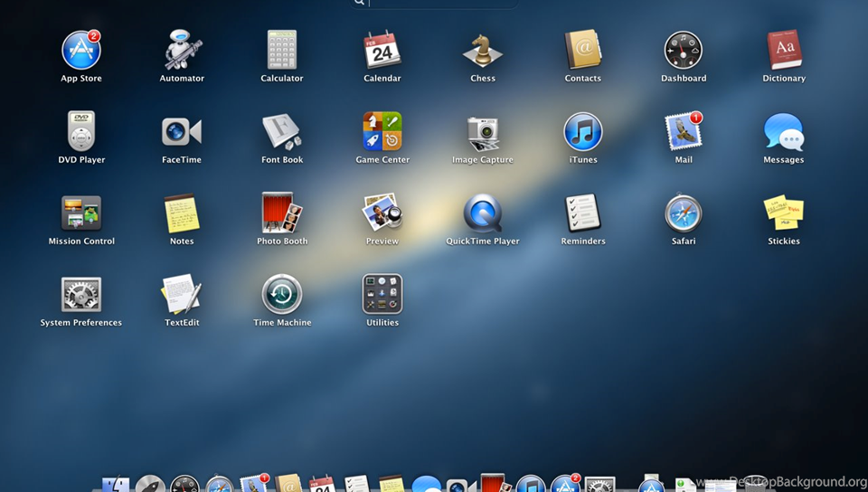Open Dashboard from the Dock
The image size is (868, 492).
coord(184,484)
